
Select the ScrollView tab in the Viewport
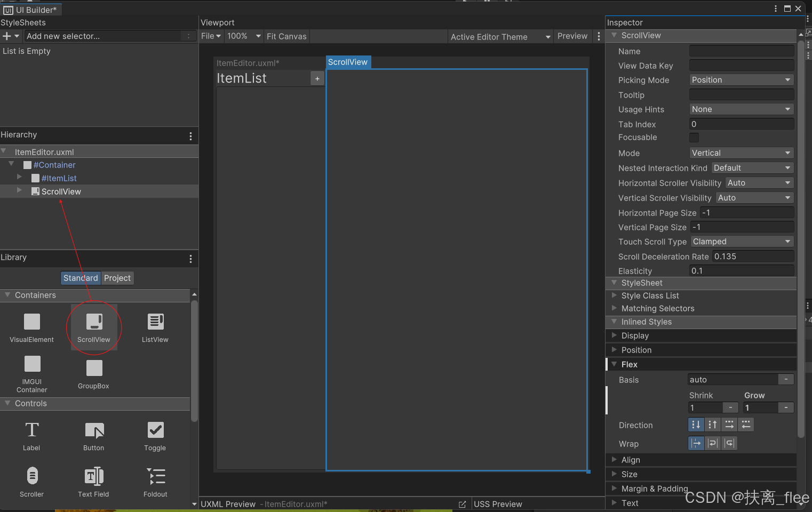click(348, 62)
